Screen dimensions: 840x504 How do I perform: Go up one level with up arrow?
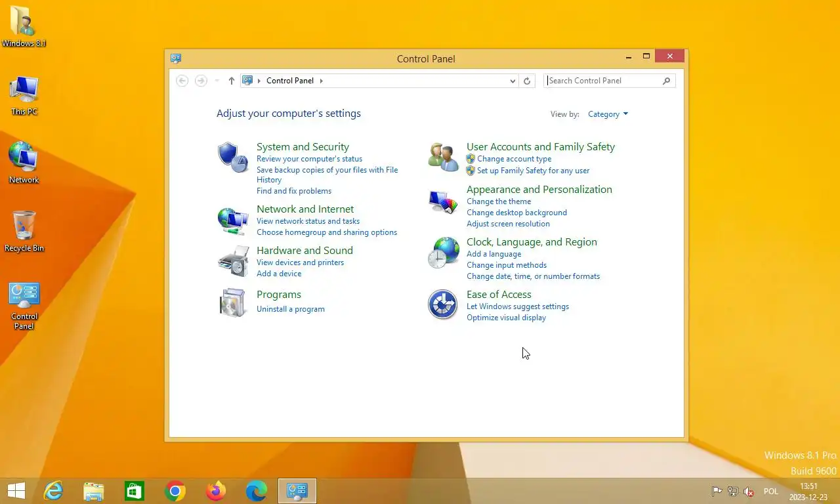231,81
